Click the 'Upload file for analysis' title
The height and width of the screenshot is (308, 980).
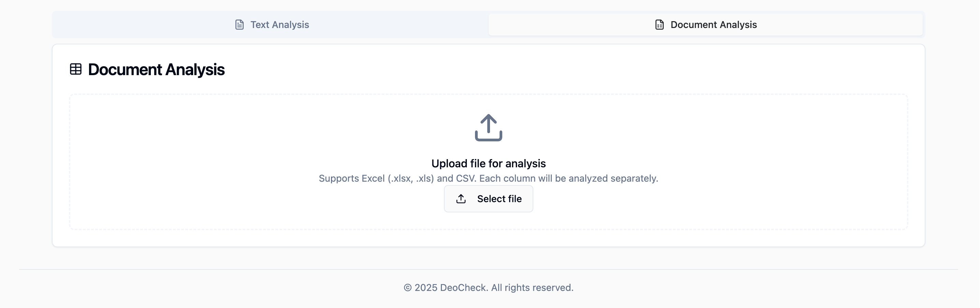pyautogui.click(x=489, y=163)
